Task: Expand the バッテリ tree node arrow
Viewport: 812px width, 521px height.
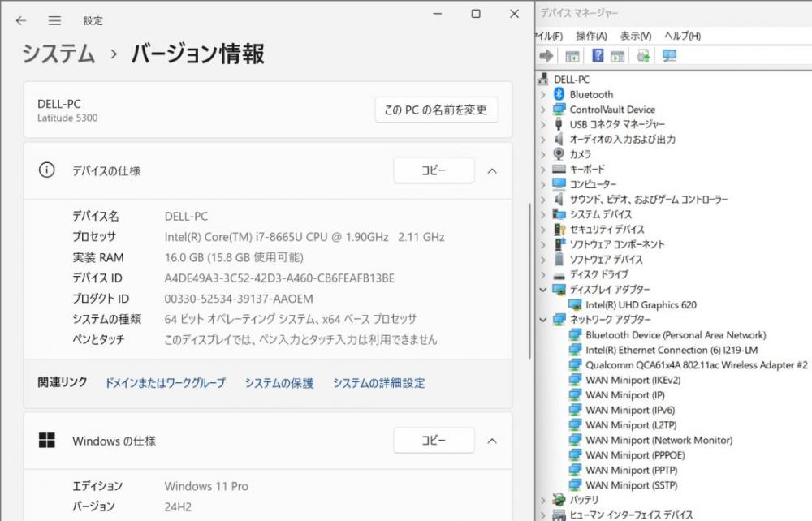Action: coord(542,500)
